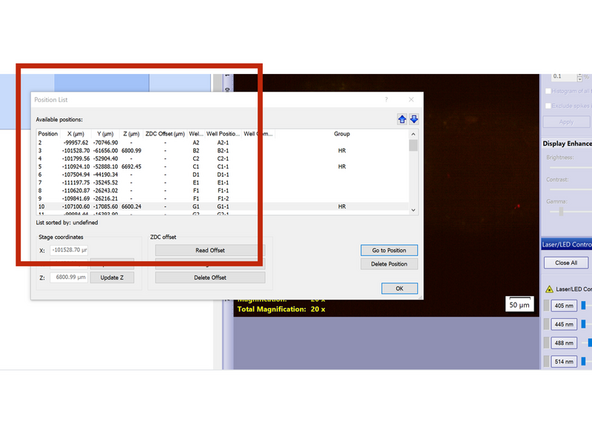Sort by the X (µm) column header
The image size is (592, 444).
coord(76,134)
